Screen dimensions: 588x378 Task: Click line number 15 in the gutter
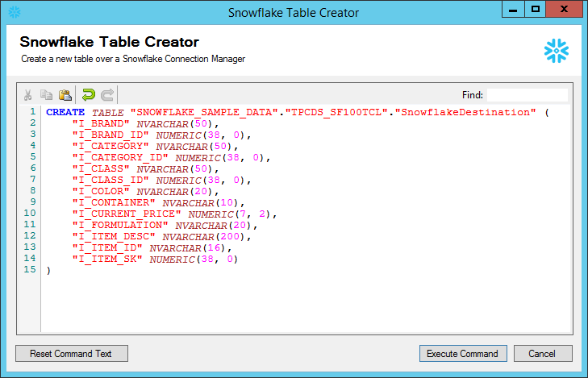pos(30,270)
